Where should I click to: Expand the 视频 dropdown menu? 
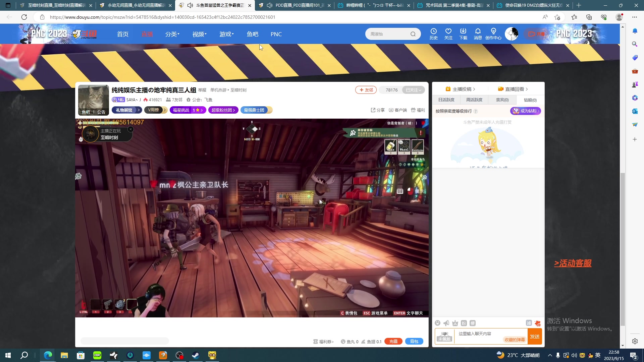[199, 34]
